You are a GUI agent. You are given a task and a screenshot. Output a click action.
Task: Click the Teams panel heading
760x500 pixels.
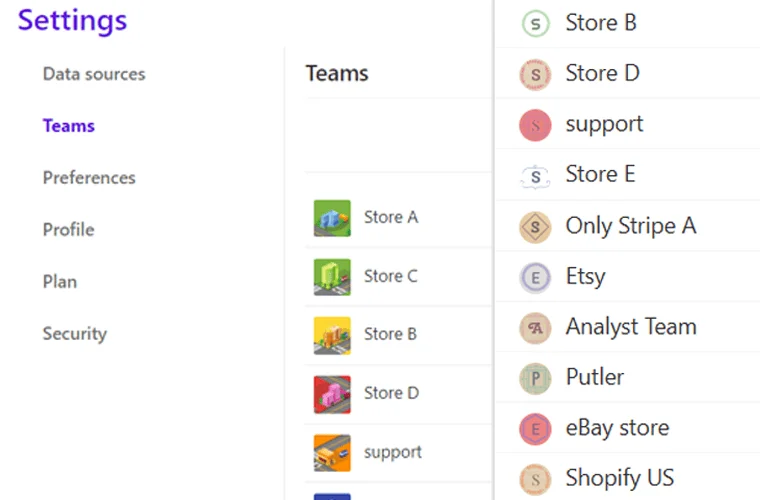pyautogui.click(x=337, y=74)
